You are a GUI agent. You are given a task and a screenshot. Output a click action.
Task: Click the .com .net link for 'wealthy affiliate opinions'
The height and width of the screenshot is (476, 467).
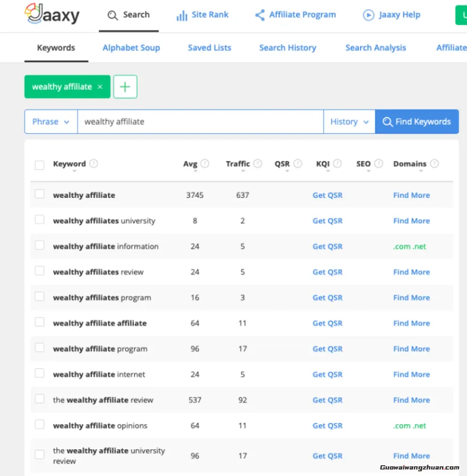coord(409,426)
